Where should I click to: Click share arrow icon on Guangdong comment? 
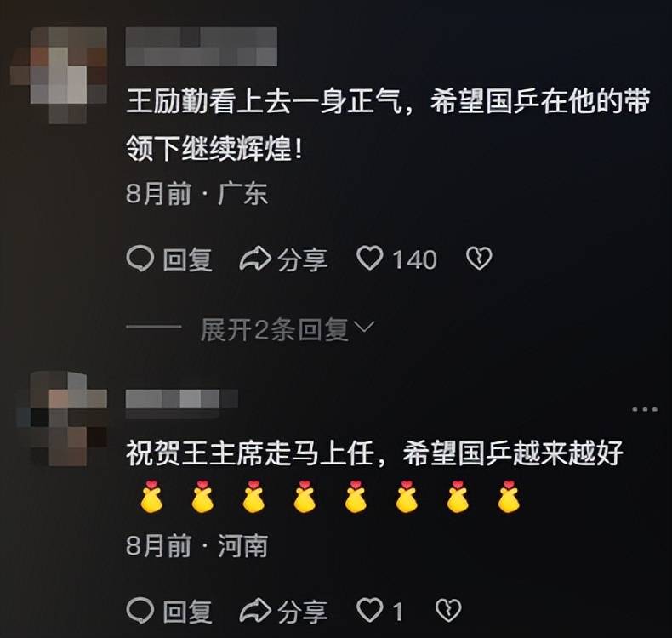(x=255, y=259)
